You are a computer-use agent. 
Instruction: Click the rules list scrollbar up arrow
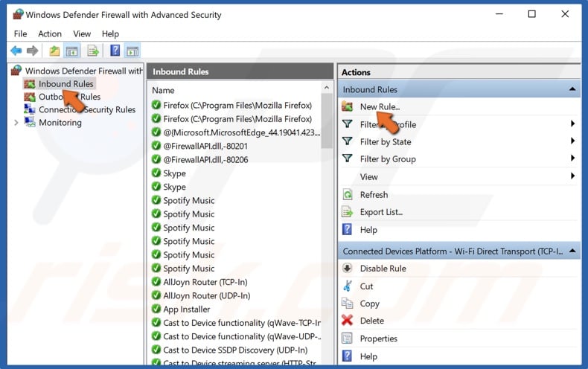327,88
